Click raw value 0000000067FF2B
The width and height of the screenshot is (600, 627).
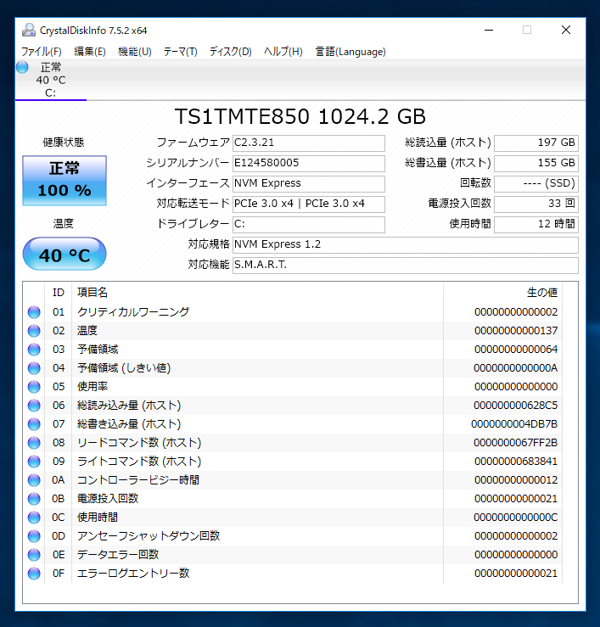pyautogui.click(x=516, y=443)
